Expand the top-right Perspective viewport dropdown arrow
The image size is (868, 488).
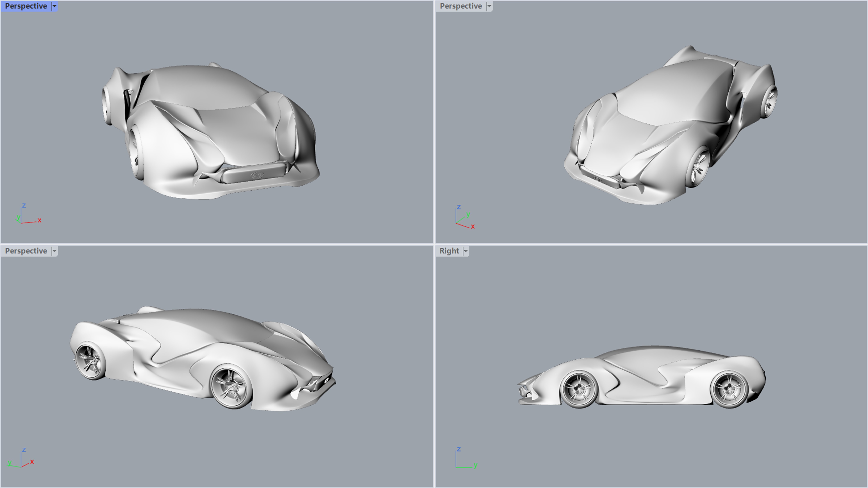pos(489,6)
